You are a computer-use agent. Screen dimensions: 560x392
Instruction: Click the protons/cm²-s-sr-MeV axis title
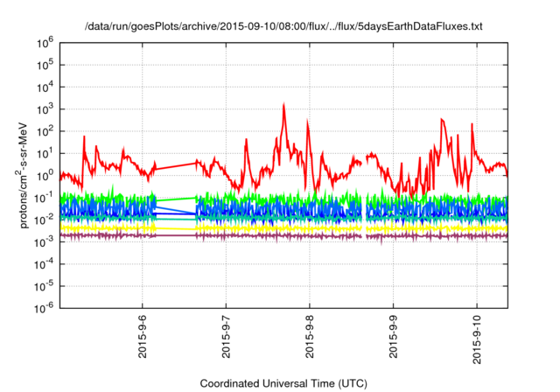pos(22,175)
